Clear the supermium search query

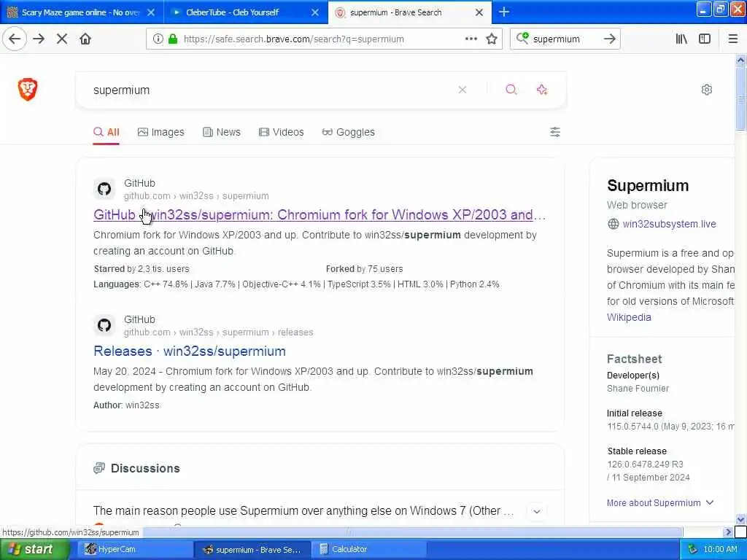click(x=462, y=90)
